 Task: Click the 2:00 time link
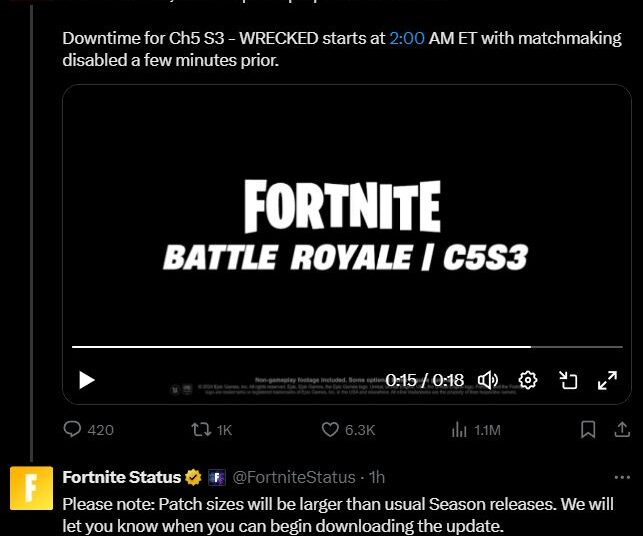(407, 38)
